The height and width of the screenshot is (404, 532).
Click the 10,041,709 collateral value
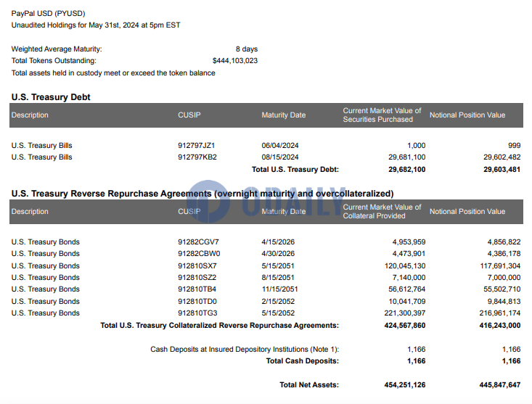point(407,301)
